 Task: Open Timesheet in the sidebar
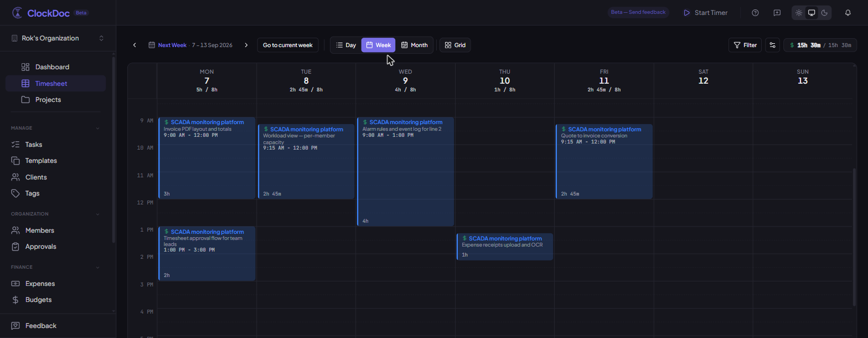pyautogui.click(x=55, y=84)
